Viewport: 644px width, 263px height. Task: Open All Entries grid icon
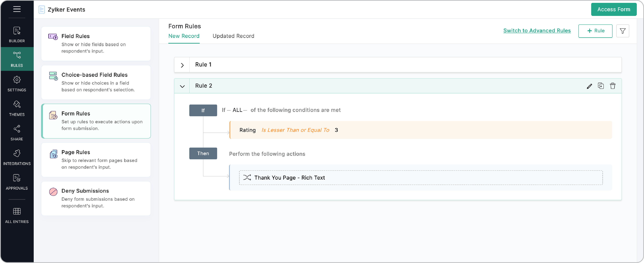17,215
